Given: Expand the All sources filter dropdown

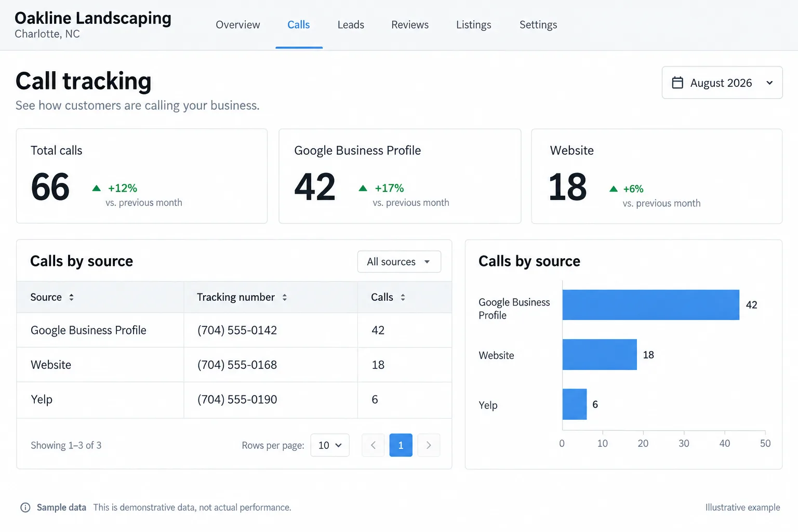Looking at the screenshot, I should point(399,262).
